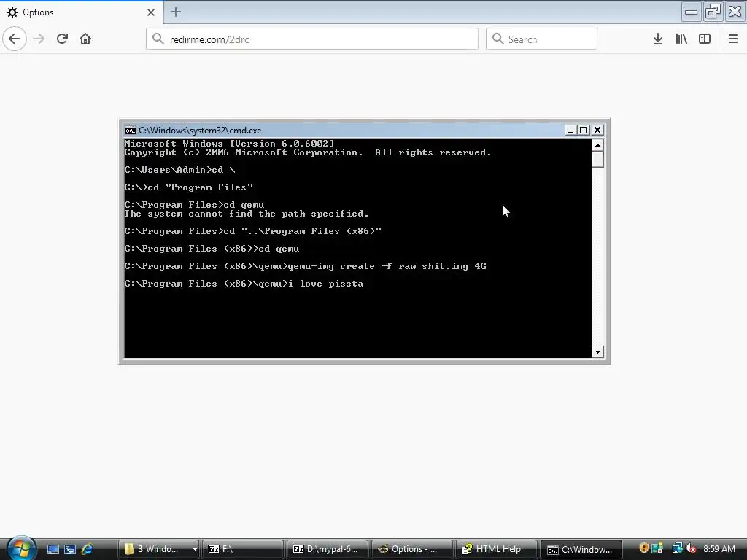Click the Search box in the browser toolbar
747x560 pixels.
pyautogui.click(x=541, y=39)
